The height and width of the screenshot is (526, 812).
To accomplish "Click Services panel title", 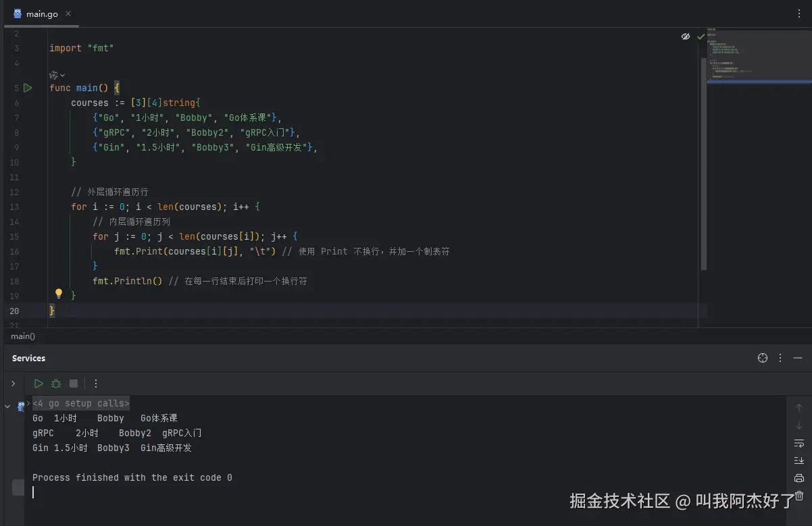I will 29,358.
